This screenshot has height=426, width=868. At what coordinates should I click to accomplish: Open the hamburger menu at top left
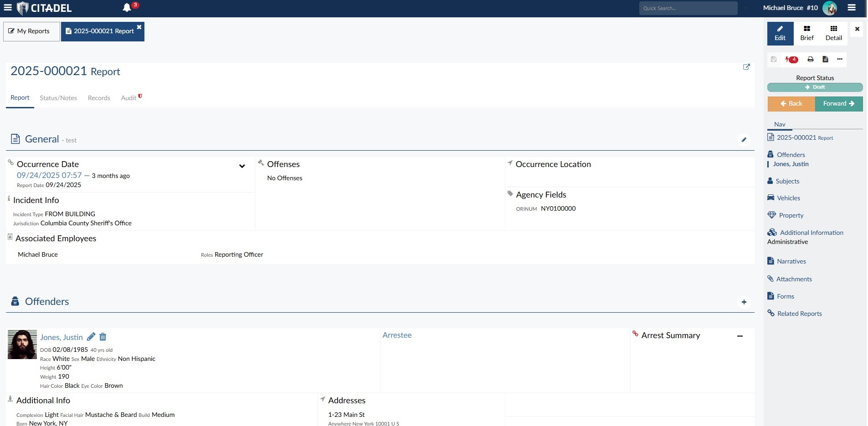tap(8, 7)
